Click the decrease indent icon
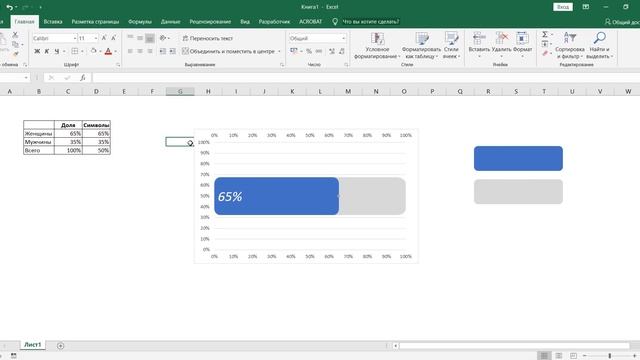This screenshot has width=640, height=360. click(x=163, y=51)
